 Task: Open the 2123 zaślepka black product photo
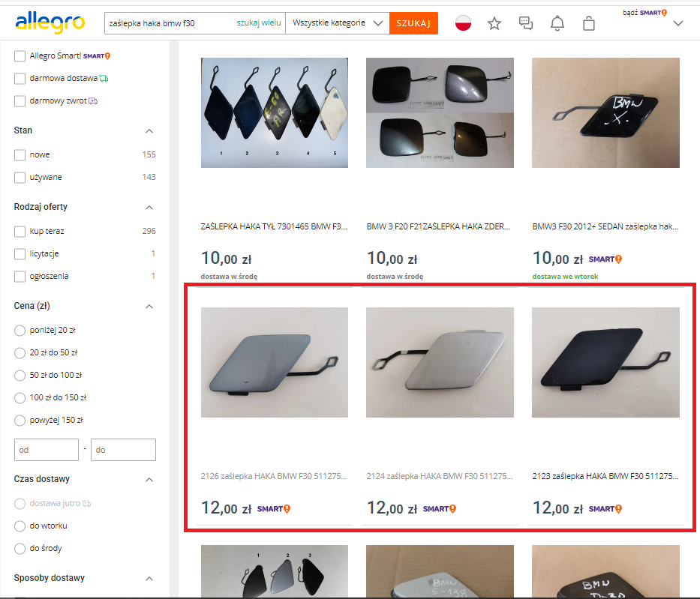[x=605, y=363]
